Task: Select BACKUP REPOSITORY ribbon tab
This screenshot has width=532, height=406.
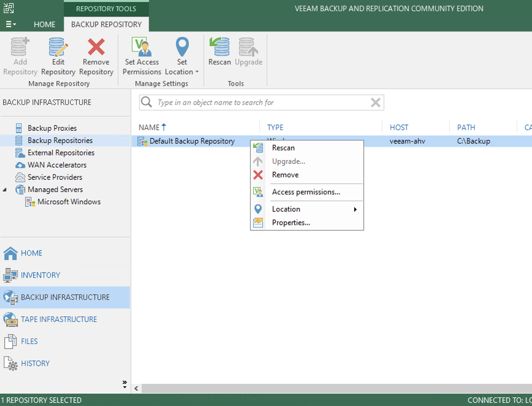Action: (x=106, y=24)
